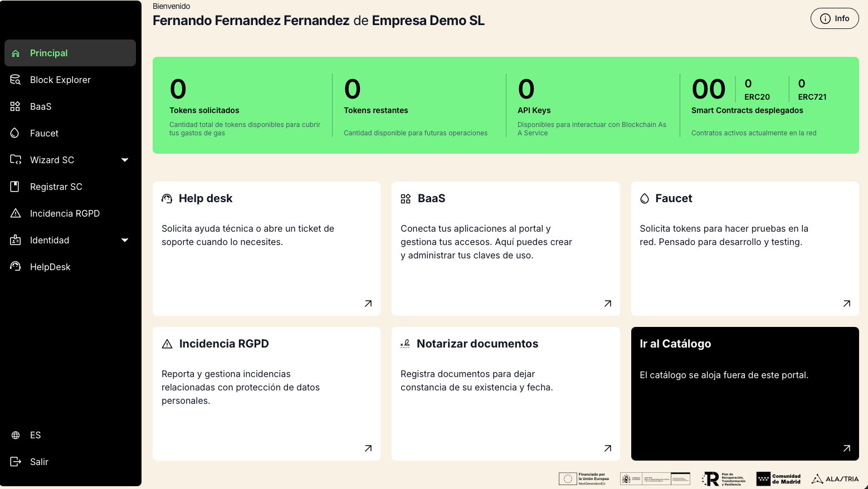
Task: Click the ERC721 count label
Action: [812, 96]
